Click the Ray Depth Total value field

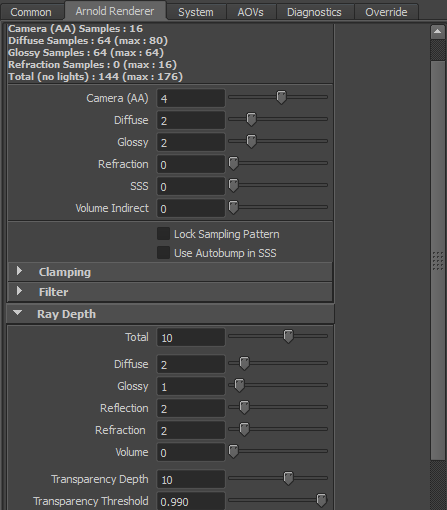pyautogui.click(x=191, y=337)
